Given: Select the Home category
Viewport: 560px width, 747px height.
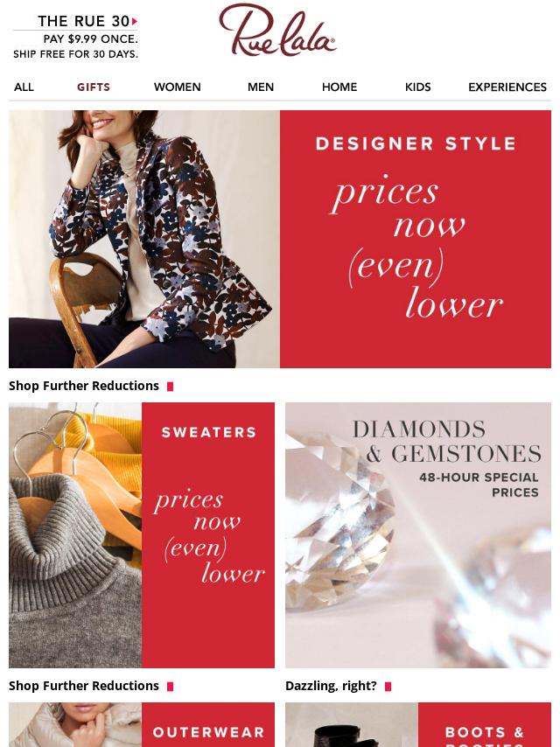Looking at the screenshot, I should (339, 87).
